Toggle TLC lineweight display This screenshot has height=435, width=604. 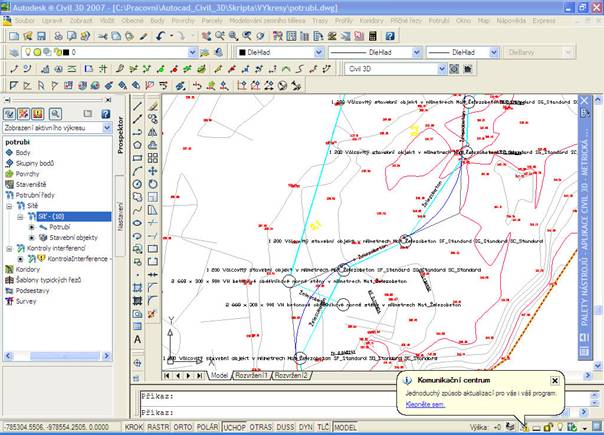pos(323,427)
